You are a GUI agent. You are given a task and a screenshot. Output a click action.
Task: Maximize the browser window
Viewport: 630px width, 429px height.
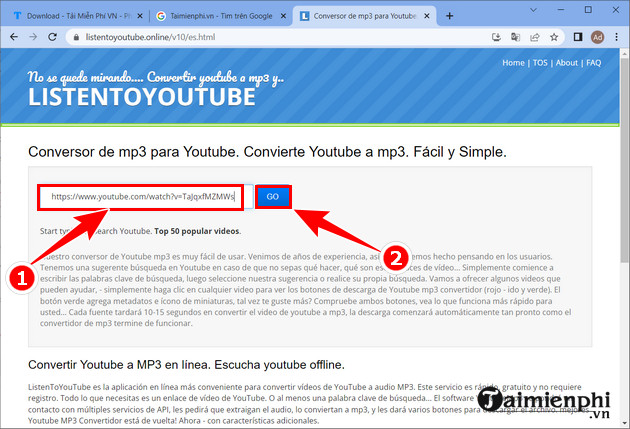pyautogui.click(x=588, y=10)
